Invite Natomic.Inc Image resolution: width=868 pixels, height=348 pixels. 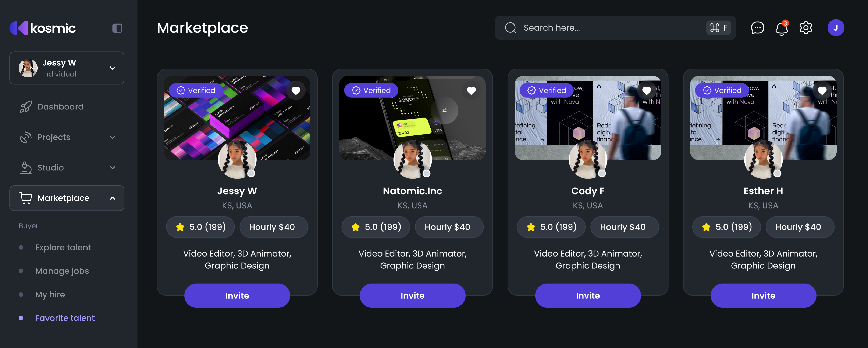[x=412, y=296]
